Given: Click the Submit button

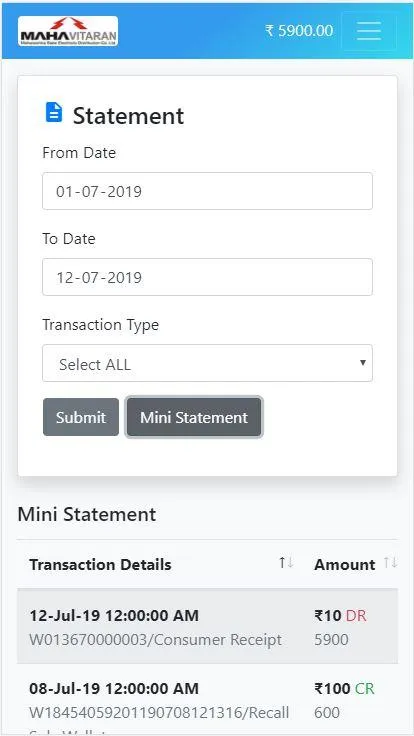Looking at the screenshot, I should 81,417.
